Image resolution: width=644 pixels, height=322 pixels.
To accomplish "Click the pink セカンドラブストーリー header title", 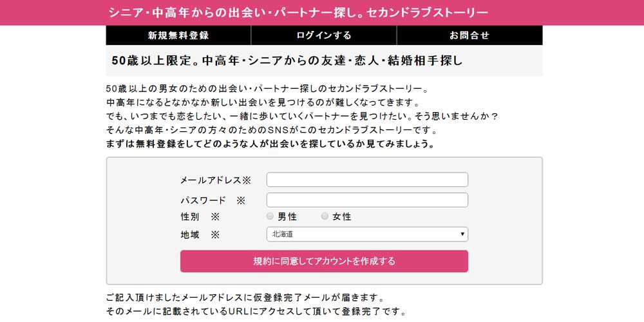I will [x=298, y=13].
